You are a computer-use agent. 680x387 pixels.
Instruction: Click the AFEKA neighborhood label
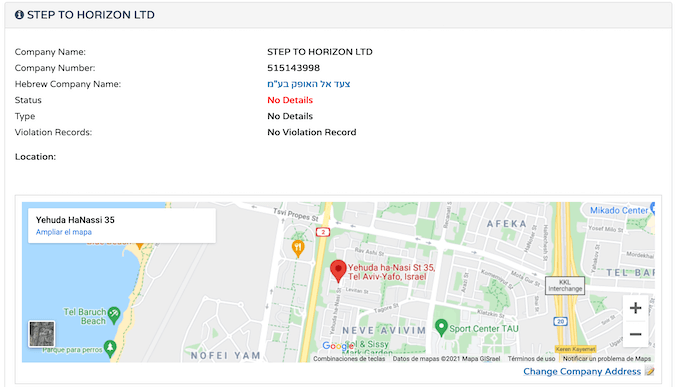507,224
